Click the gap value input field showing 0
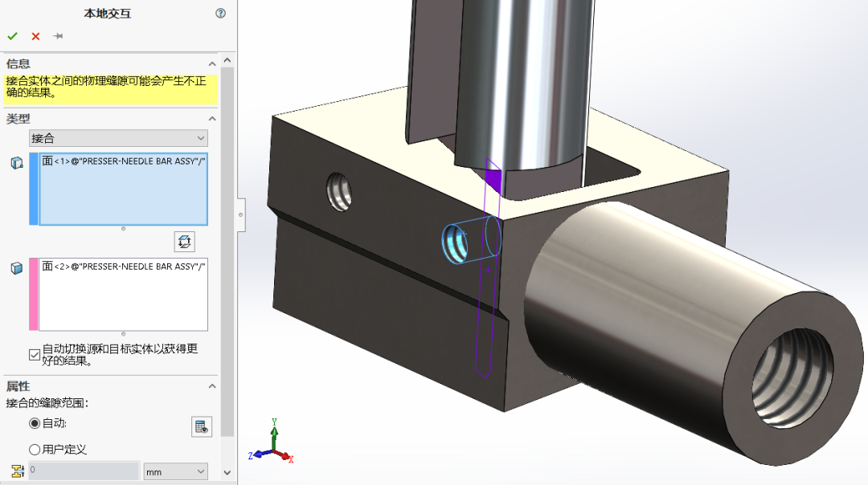The image size is (868, 485). click(x=84, y=471)
